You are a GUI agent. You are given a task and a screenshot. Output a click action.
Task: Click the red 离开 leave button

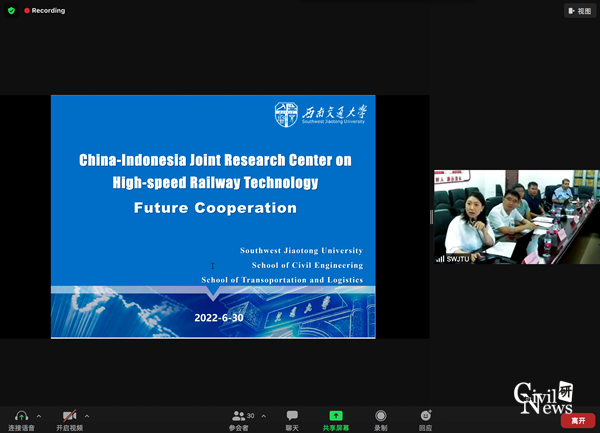coord(577,421)
